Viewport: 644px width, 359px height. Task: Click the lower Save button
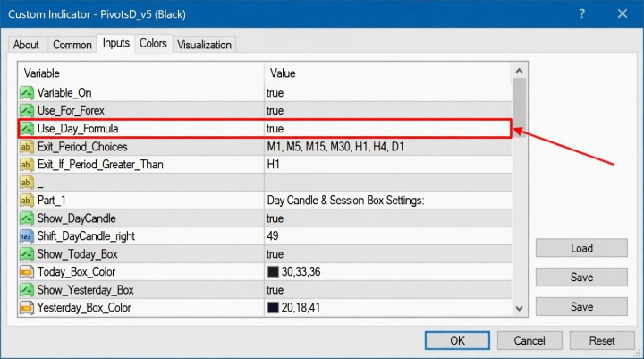pyautogui.click(x=581, y=307)
